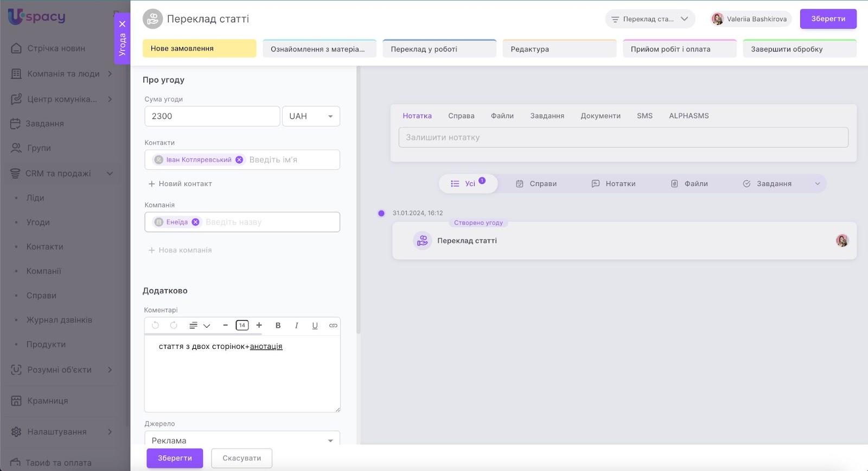868x471 pixels.
Task: Open the UAH currency dropdown
Action: coord(311,116)
